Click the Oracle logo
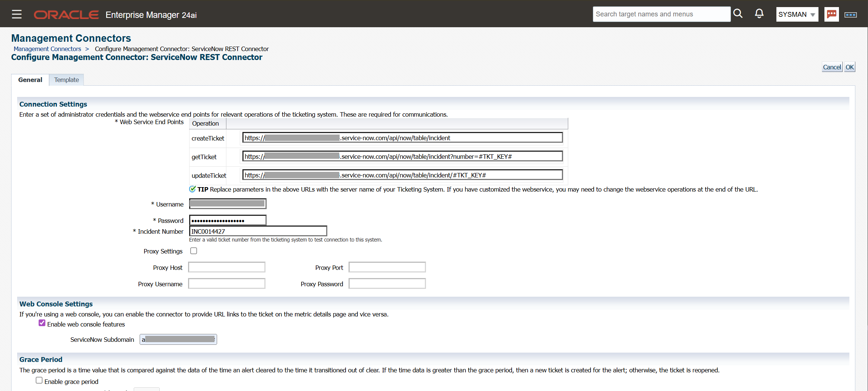 (66, 15)
